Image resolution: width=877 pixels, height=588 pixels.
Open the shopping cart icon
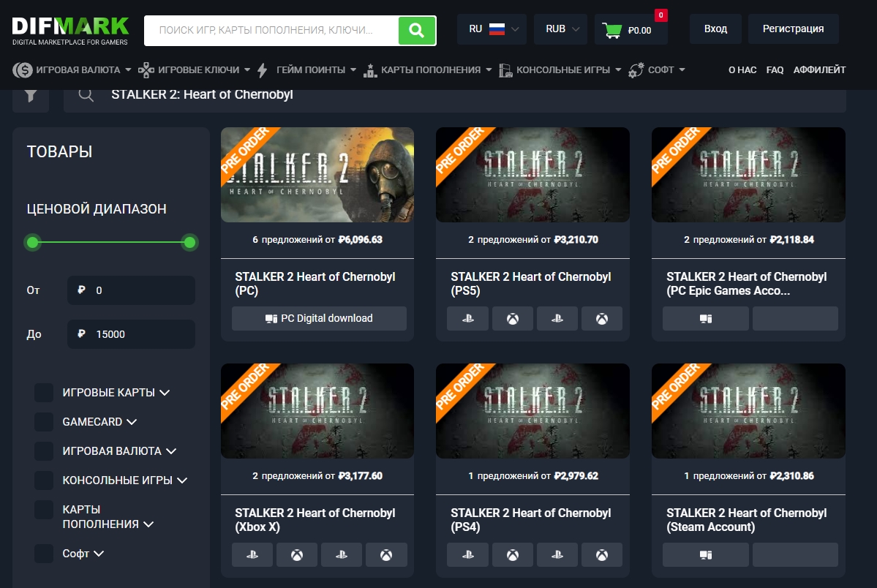click(612, 30)
